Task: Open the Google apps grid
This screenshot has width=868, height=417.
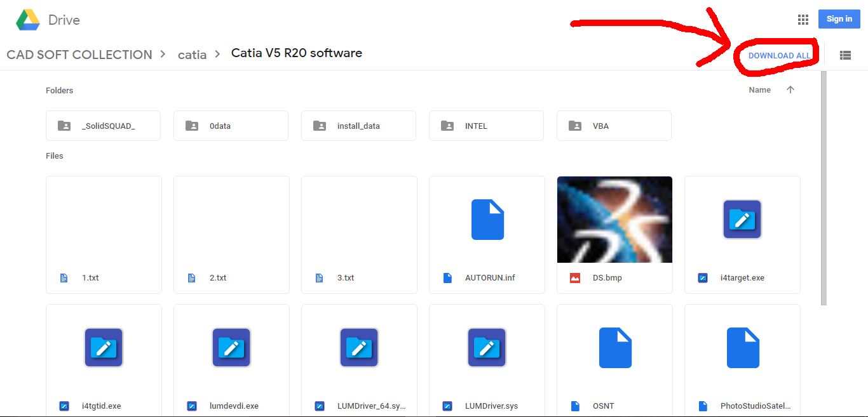Action: (x=803, y=20)
